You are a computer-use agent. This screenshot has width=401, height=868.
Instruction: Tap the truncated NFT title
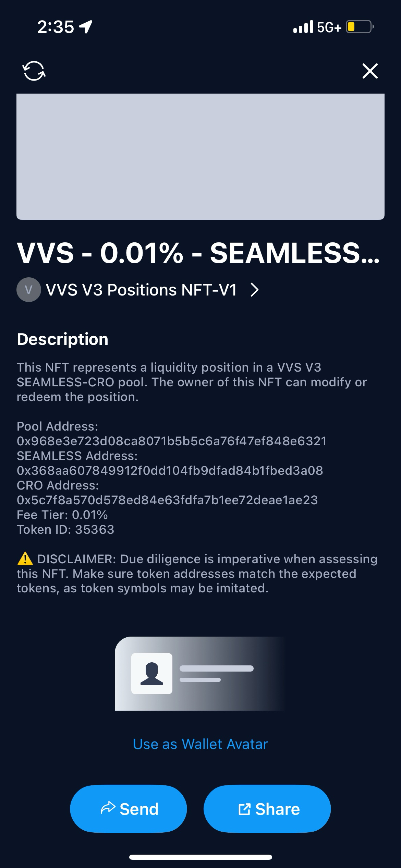coord(198,253)
